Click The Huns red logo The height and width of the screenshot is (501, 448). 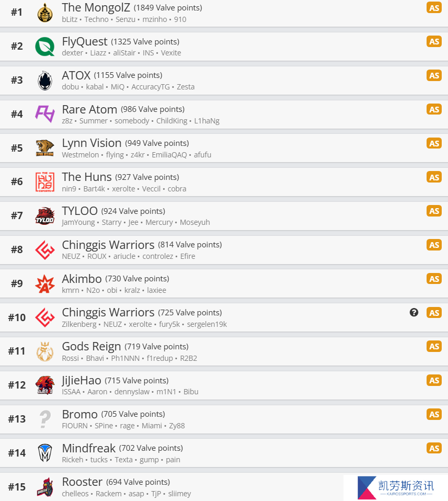(45, 182)
